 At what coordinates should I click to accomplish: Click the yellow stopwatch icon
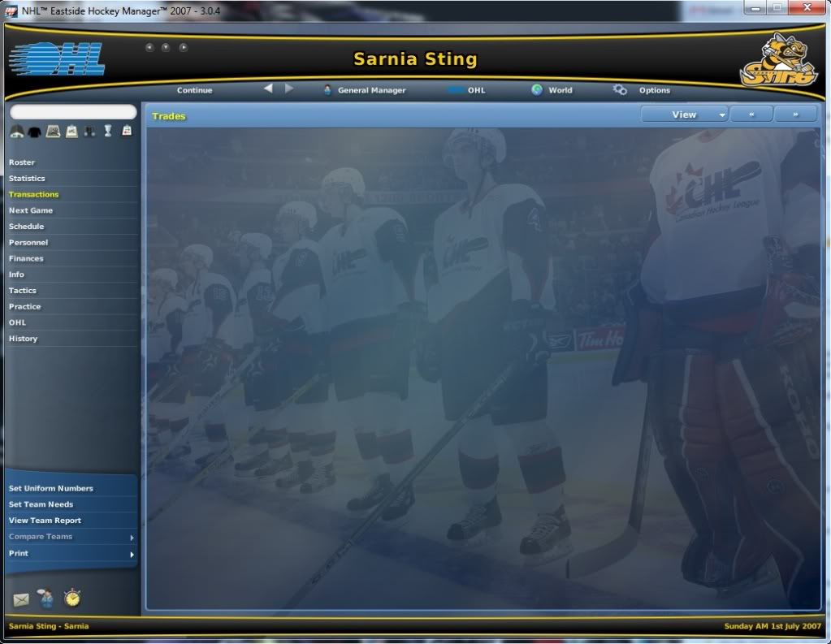[72, 598]
